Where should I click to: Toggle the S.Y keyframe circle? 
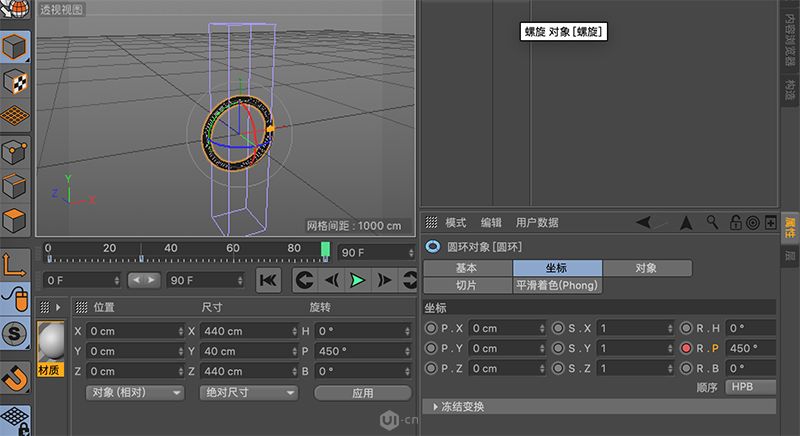click(558, 348)
